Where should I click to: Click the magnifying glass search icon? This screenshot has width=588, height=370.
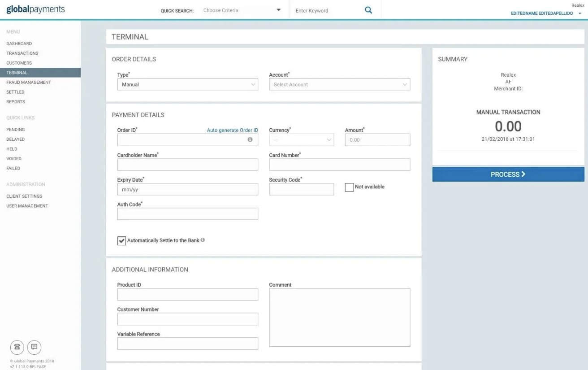point(368,10)
